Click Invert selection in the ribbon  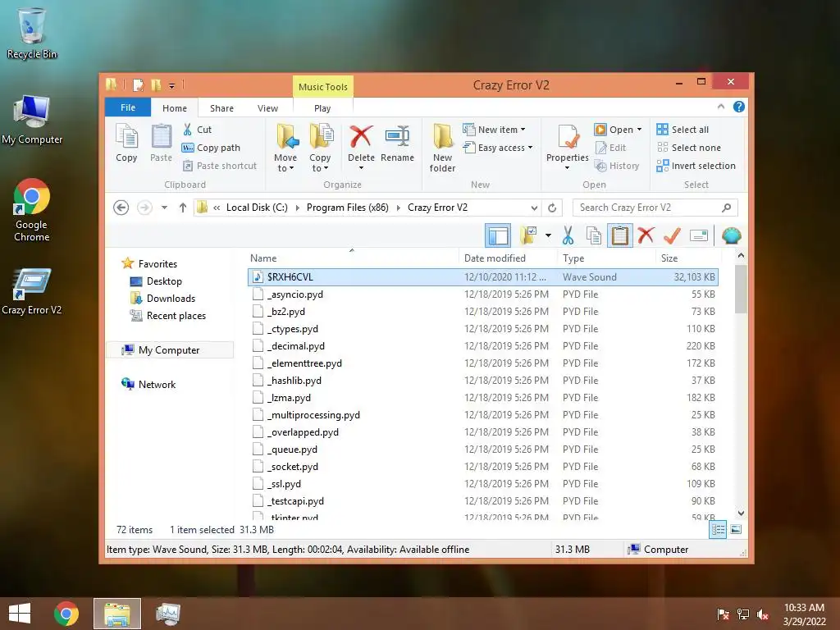pos(696,166)
